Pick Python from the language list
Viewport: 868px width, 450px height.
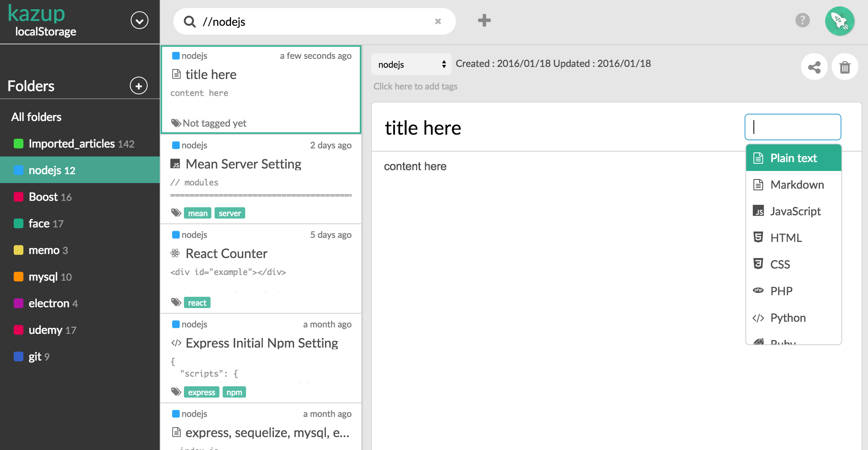pyautogui.click(x=788, y=318)
